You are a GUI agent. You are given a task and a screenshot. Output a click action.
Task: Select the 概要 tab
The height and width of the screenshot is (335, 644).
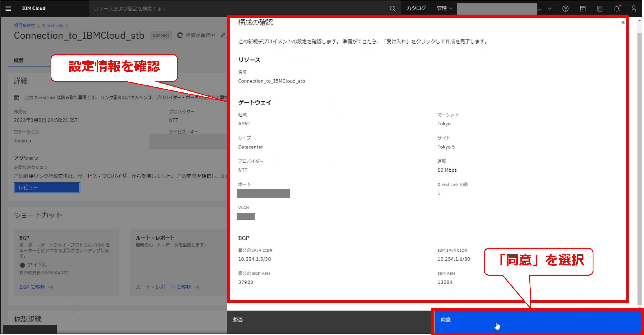[19, 61]
